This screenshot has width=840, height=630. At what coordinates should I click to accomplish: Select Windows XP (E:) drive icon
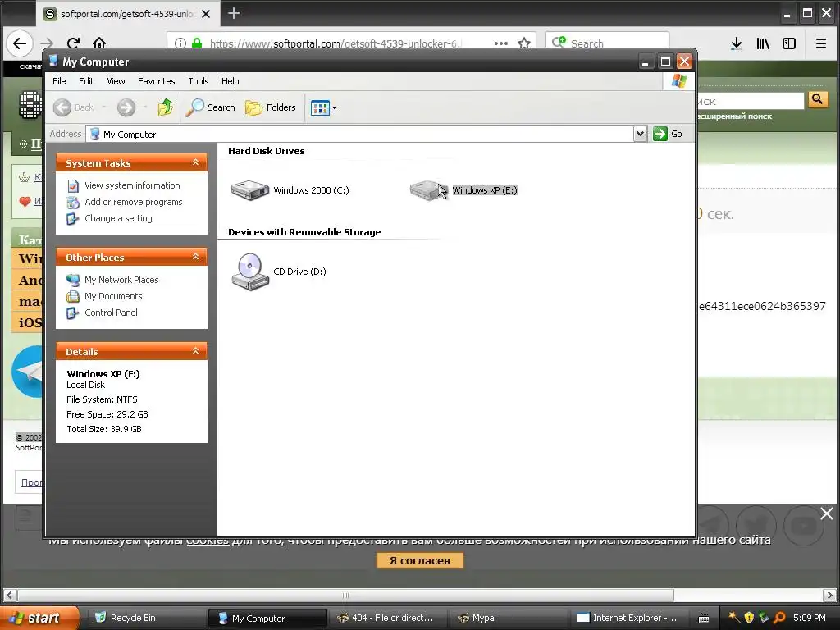(428, 190)
